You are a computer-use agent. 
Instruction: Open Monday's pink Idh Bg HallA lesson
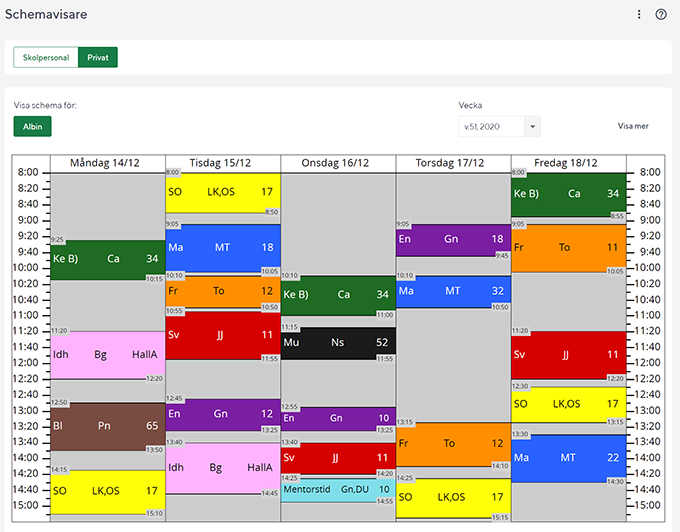(x=107, y=355)
